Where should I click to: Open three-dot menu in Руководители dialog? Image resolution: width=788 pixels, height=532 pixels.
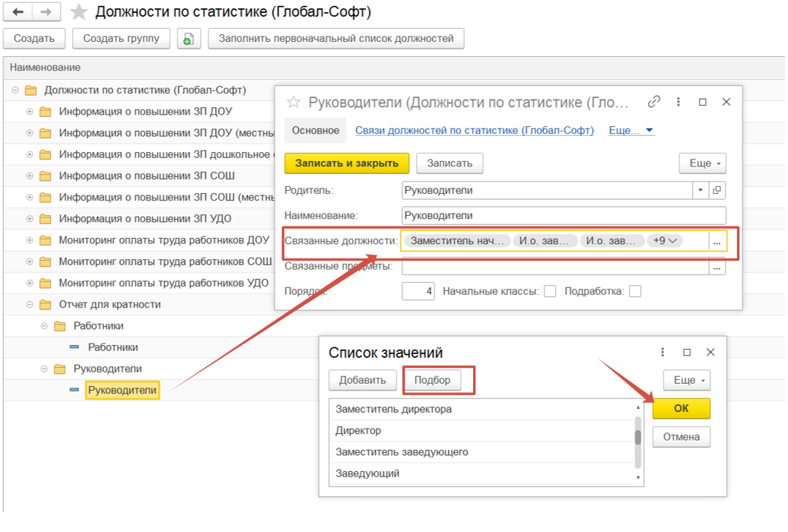(678, 102)
